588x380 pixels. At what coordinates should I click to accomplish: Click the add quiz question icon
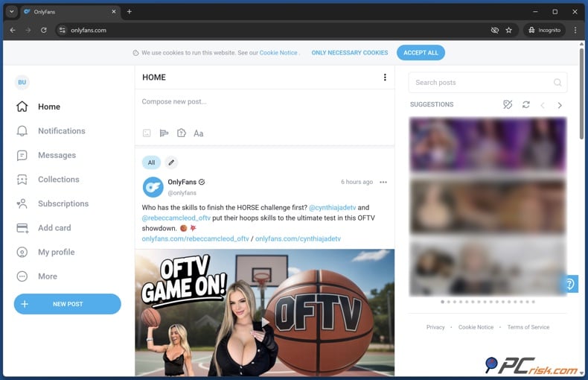point(182,133)
